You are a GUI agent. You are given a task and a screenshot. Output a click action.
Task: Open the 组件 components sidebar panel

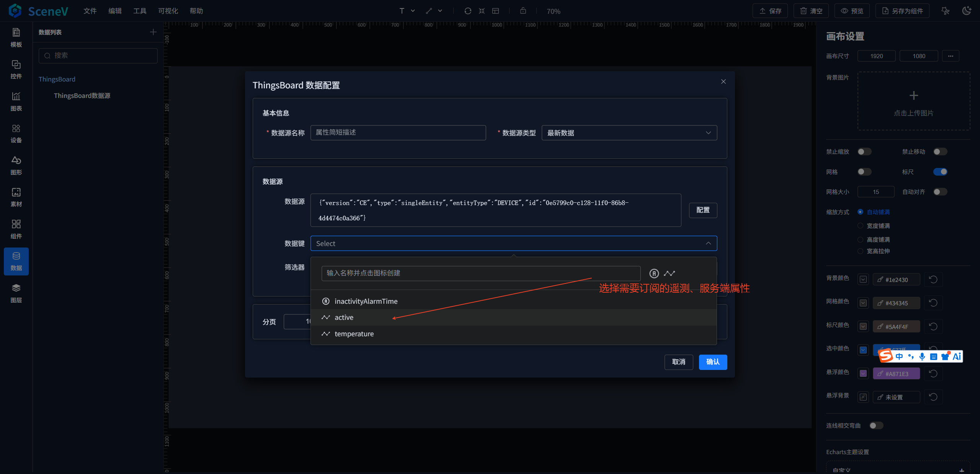16,230
